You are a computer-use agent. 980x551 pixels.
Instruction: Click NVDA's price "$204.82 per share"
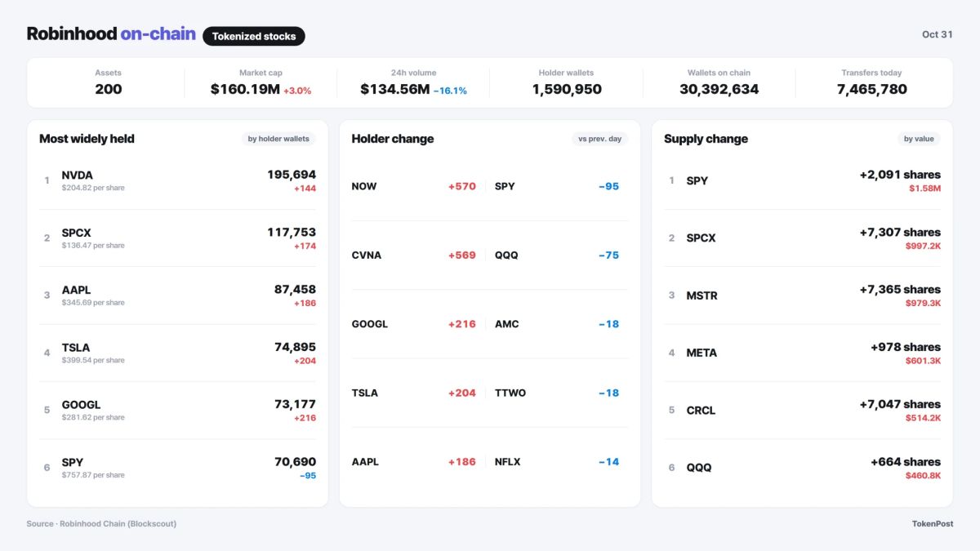click(x=93, y=188)
